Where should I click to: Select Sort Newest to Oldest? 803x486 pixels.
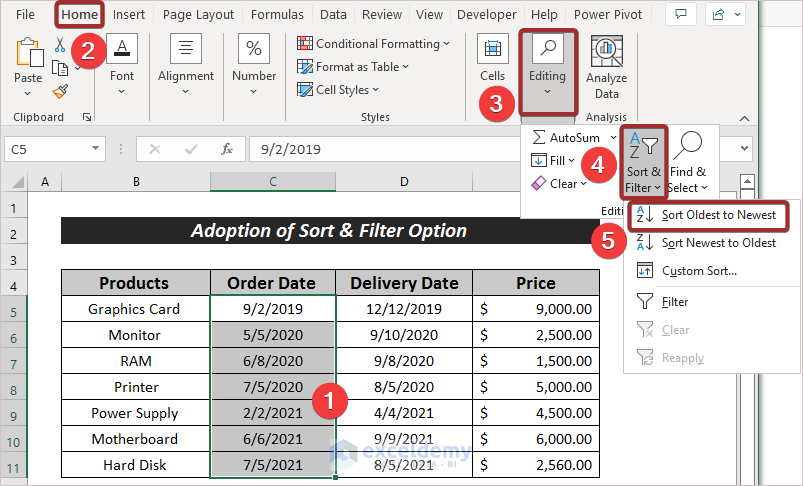(718, 243)
